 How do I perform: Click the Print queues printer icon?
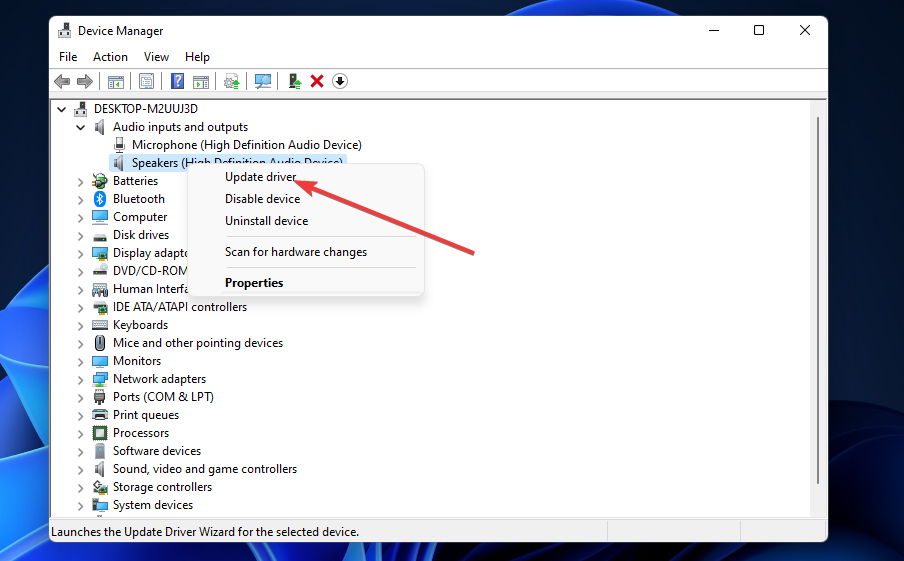(100, 415)
